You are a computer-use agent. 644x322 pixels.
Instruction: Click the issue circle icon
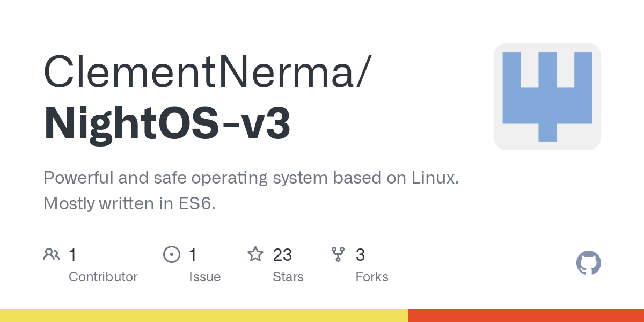click(171, 254)
